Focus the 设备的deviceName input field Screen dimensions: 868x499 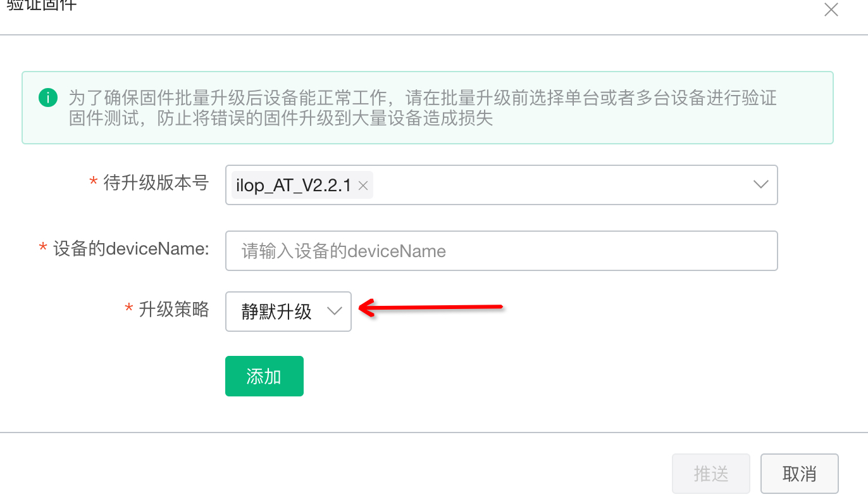click(501, 251)
